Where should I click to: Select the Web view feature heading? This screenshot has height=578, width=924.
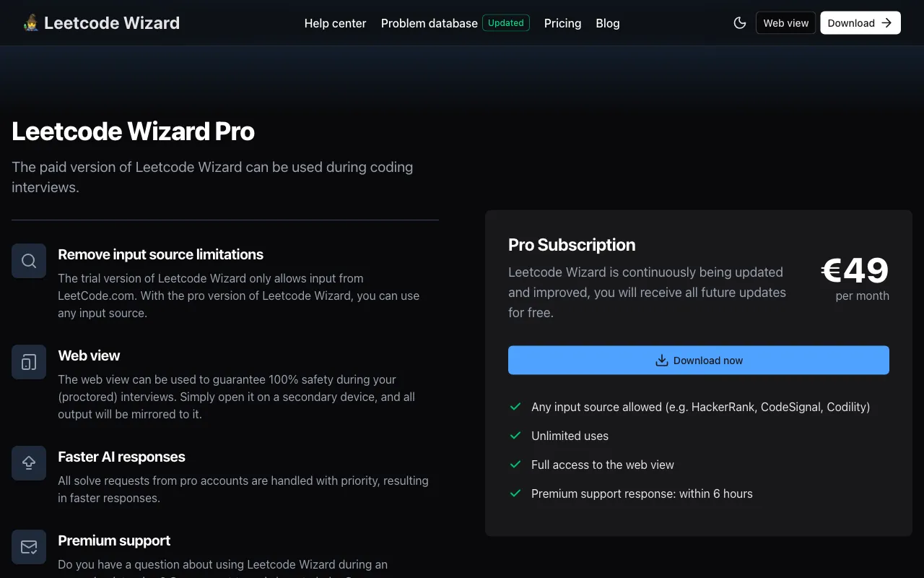tap(89, 355)
